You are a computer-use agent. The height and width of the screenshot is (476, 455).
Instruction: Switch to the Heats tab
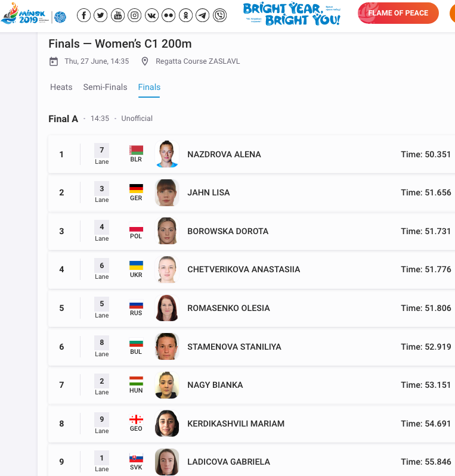61,87
